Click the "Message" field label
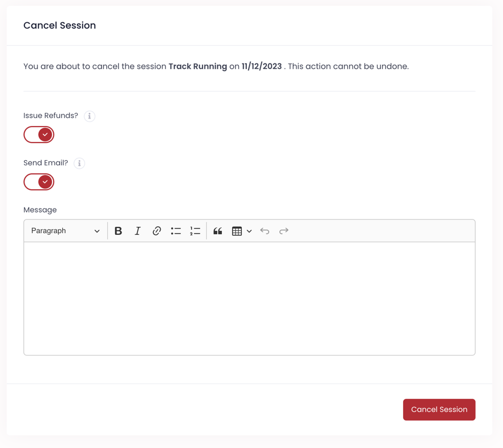Screen dimensions: 503x448 pos(40,210)
